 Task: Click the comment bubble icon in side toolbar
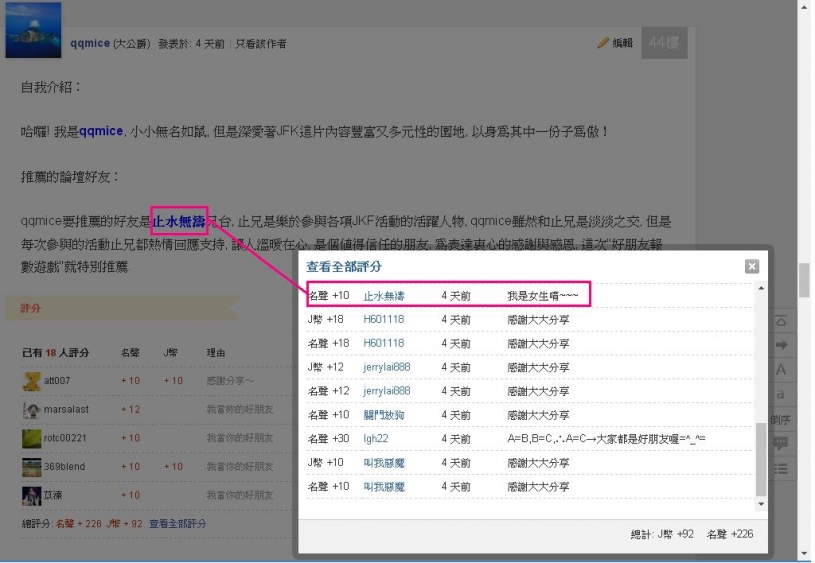click(x=781, y=443)
